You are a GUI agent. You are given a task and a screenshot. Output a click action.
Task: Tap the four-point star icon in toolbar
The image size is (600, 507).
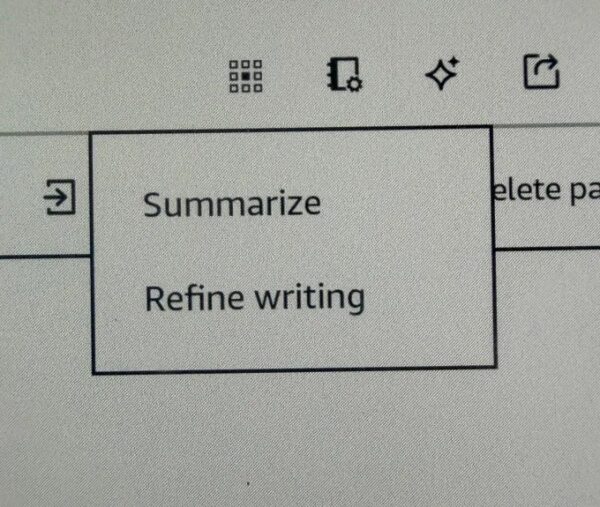pyautogui.click(x=441, y=74)
